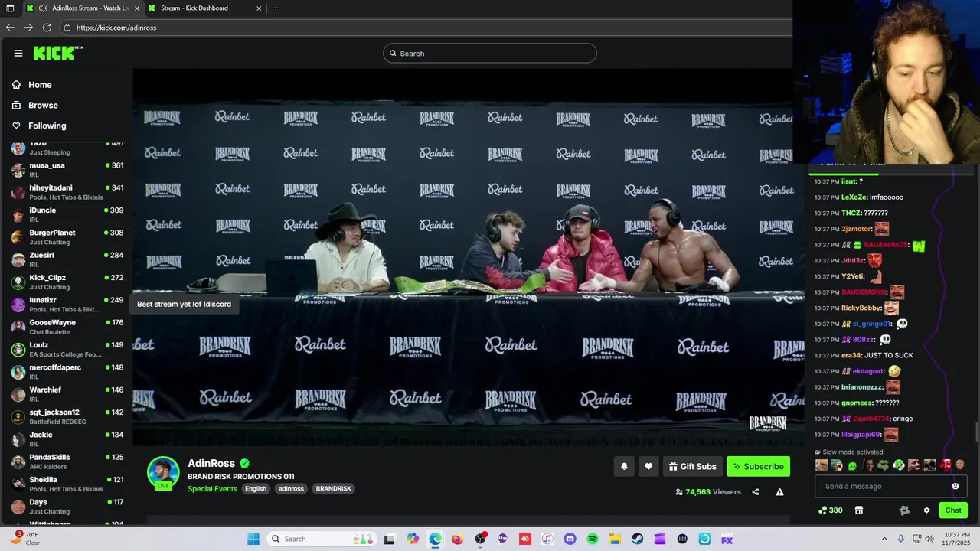
Task: Mute the AdinRoss Stream tab audio
Action: 43,8
